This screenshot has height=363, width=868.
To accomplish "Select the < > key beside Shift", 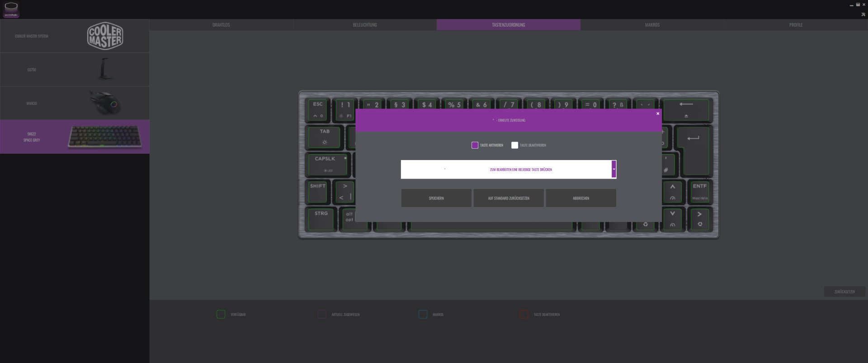I will (344, 192).
